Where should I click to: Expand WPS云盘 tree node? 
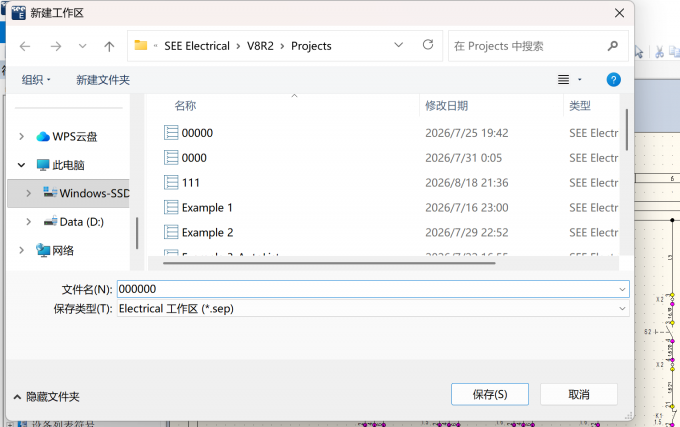(x=22, y=137)
